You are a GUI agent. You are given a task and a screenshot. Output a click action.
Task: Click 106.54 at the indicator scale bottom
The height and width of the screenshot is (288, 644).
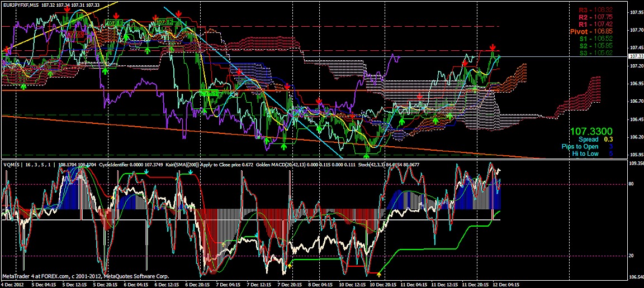click(x=636, y=276)
